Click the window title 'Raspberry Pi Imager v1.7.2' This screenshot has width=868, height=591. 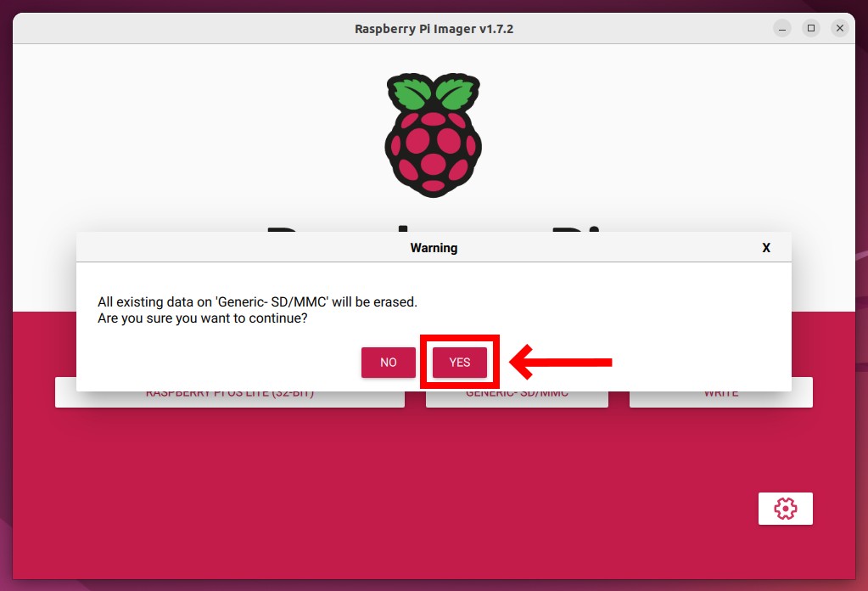[x=434, y=29]
